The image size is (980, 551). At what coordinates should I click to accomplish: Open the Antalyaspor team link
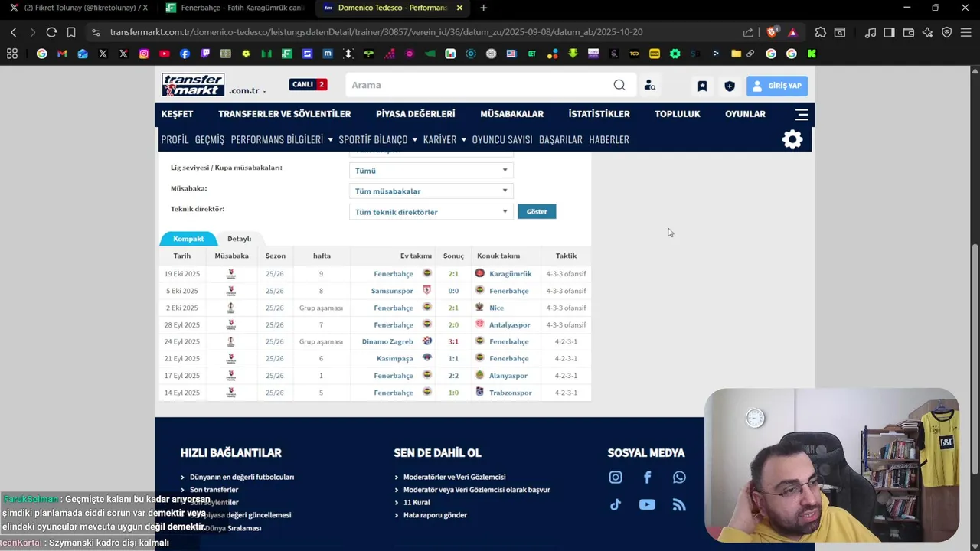pyautogui.click(x=510, y=324)
